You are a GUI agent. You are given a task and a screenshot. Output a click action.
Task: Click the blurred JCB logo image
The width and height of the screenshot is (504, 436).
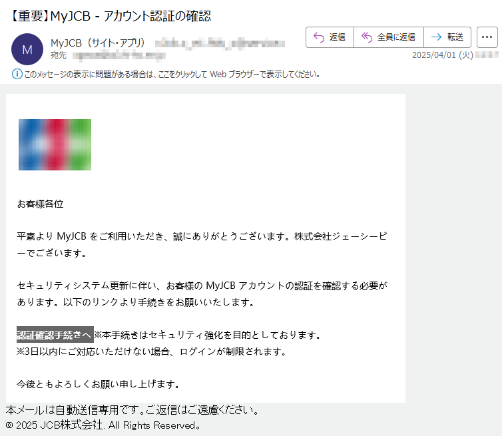tap(55, 144)
